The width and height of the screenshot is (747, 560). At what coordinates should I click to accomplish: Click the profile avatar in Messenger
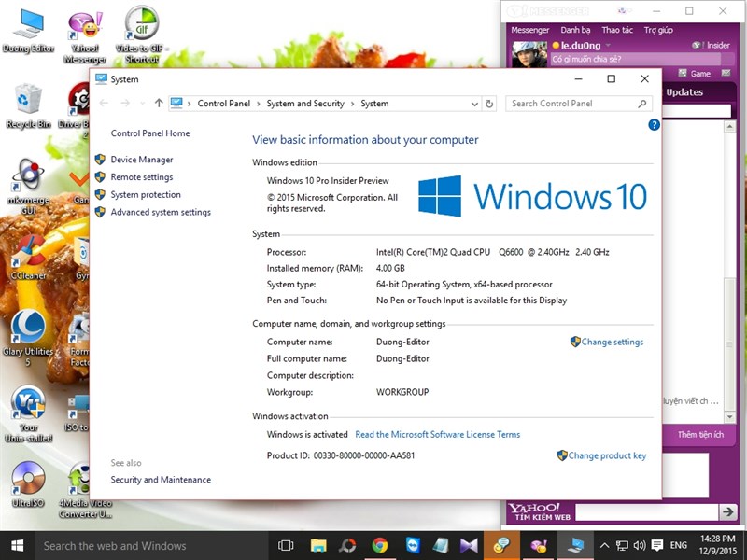[x=529, y=54]
